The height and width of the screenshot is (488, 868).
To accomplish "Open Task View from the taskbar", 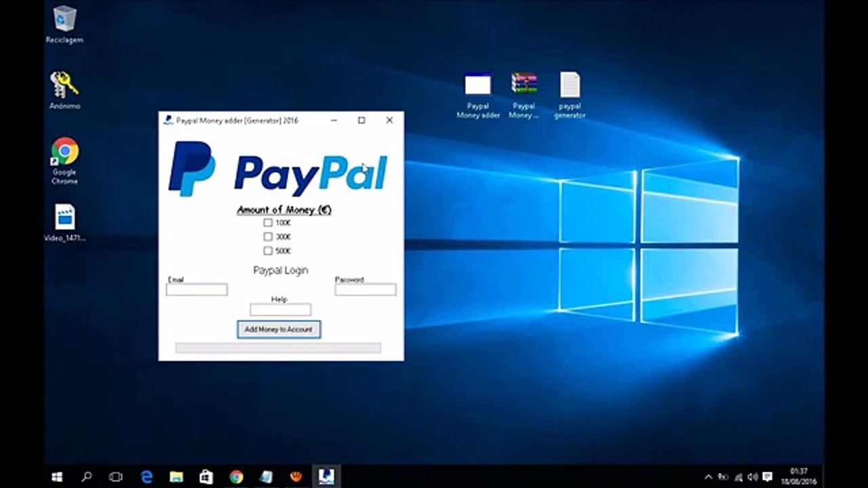I will coord(116,477).
